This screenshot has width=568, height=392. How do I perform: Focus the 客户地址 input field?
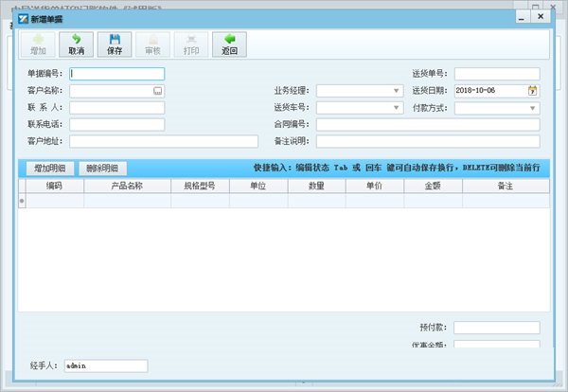coord(164,141)
